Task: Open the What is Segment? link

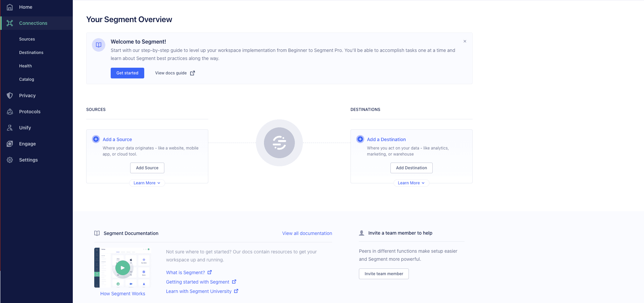Action: point(186,272)
